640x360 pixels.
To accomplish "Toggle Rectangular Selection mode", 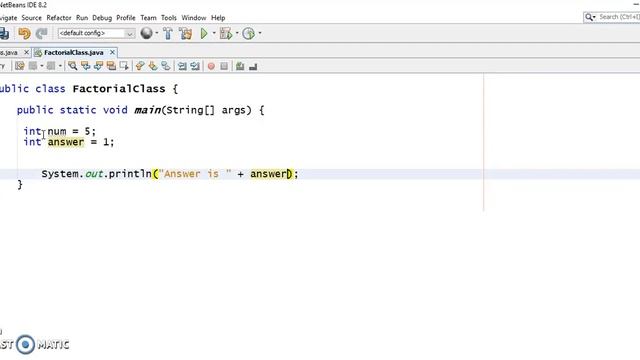I will point(124,66).
